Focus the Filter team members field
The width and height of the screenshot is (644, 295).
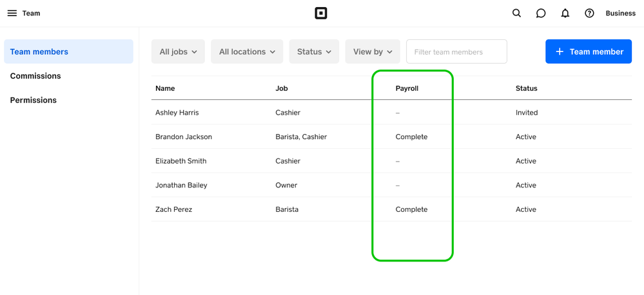pos(456,52)
